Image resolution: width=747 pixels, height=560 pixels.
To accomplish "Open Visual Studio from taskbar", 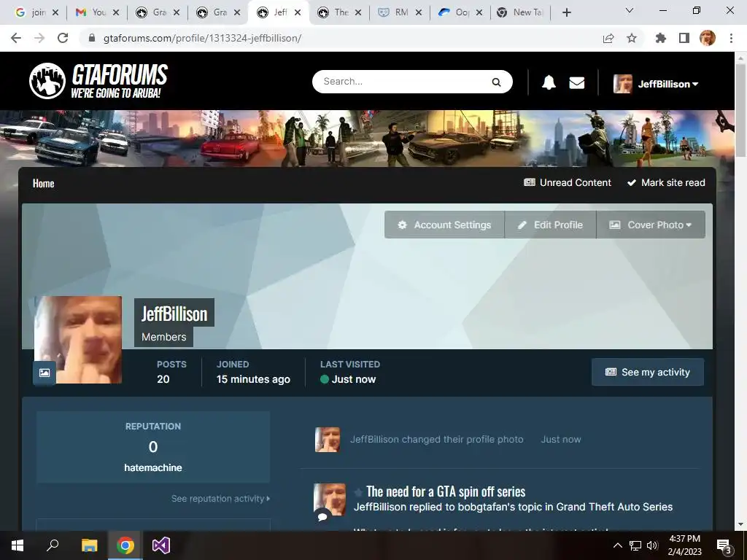I will pyautogui.click(x=161, y=545).
